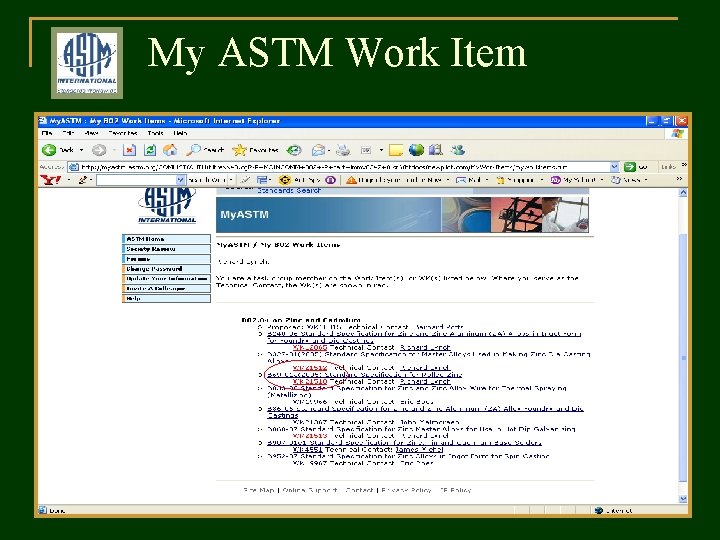Click the Stop icon with red X
Viewport: 720px width, 540px height.
pyautogui.click(x=130, y=150)
